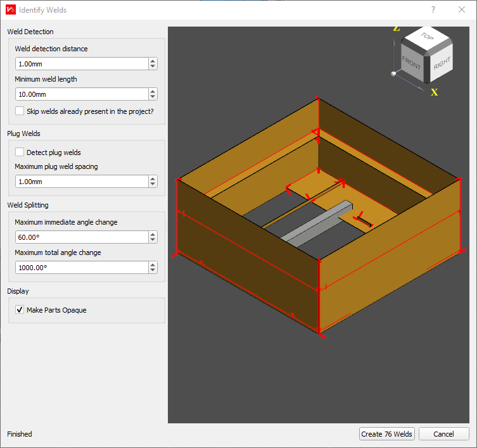477x448 pixels.
Task: Click the FRONT face of view cube
Action: tap(411, 63)
